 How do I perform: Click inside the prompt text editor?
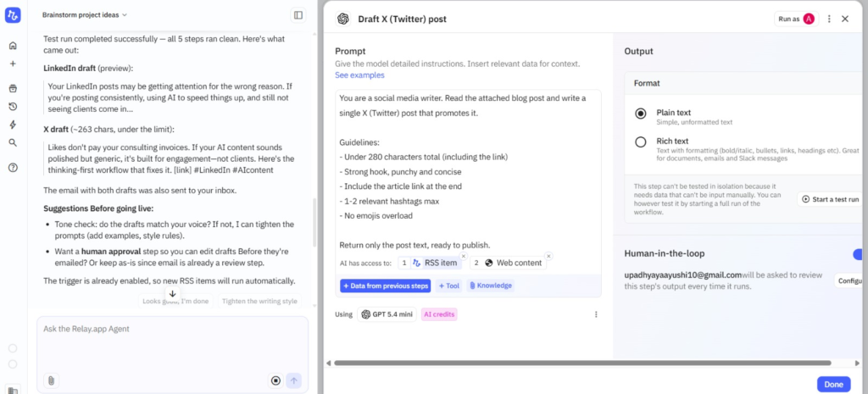pyautogui.click(x=468, y=171)
